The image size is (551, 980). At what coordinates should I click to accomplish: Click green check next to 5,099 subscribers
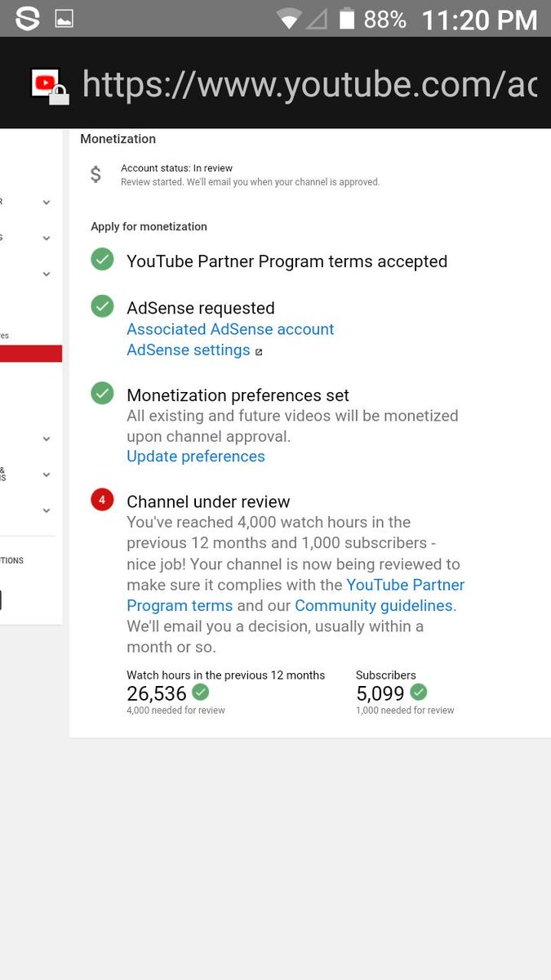[418, 693]
